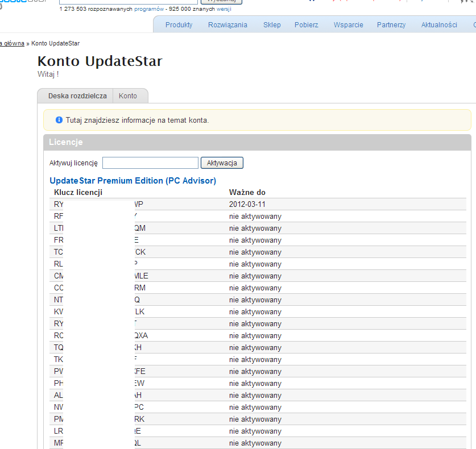Screen dimensions: 476x449
Task: Click the license row starting with TK
Action: tap(258, 359)
